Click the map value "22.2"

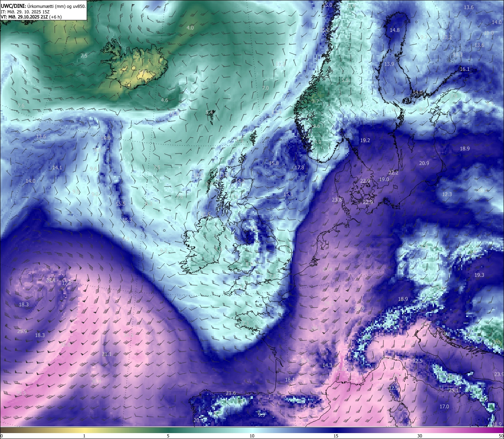tap(393, 173)
